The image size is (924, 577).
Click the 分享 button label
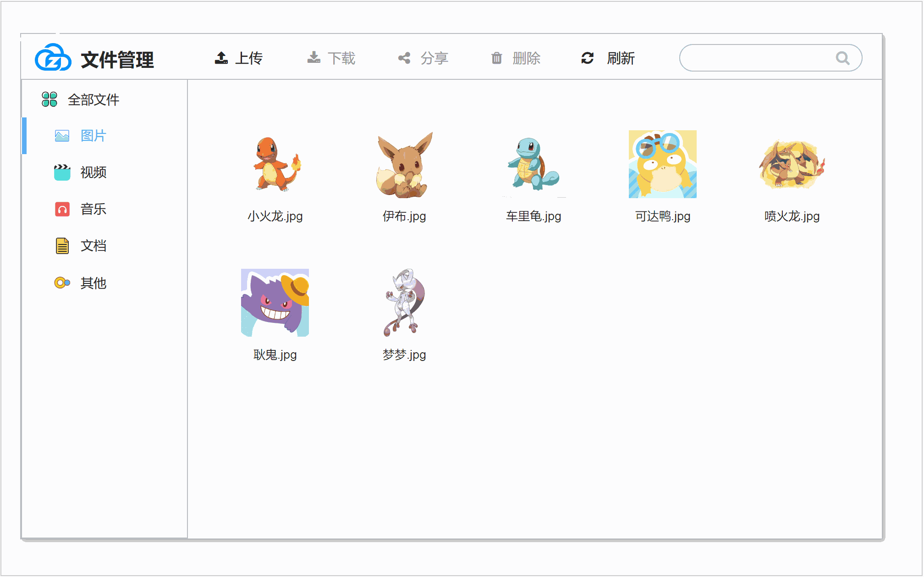[434, 58]
